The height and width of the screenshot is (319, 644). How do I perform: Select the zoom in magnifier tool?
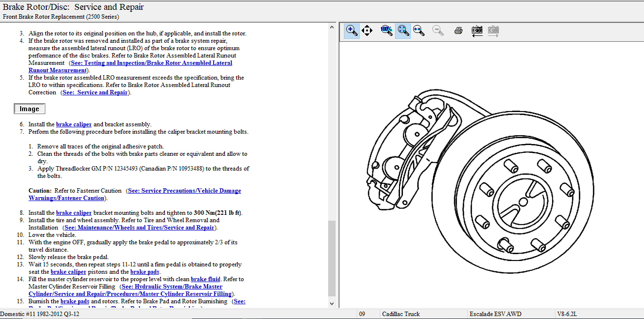point(352,30)
